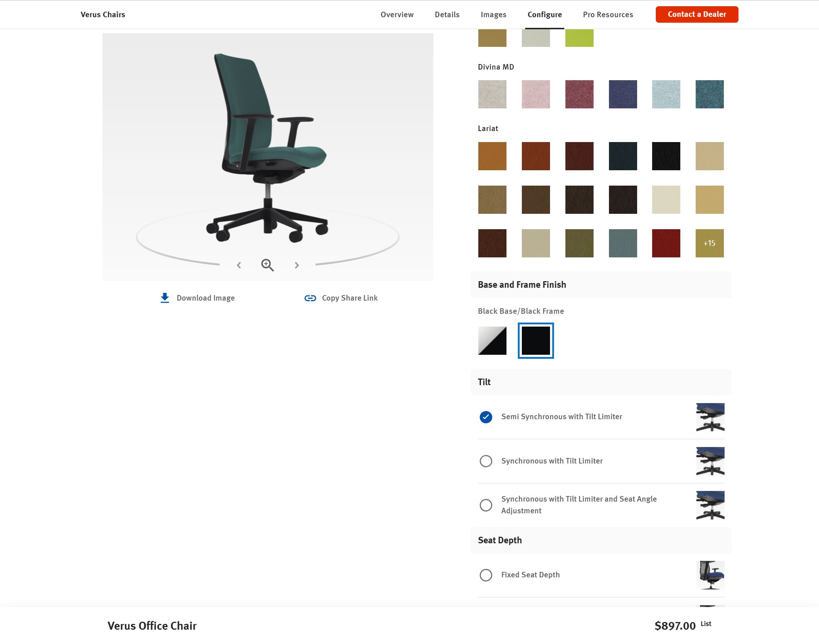Pick the red Lariat leather swatch
The width and height of the screenshot is (819, 644).
666,243
